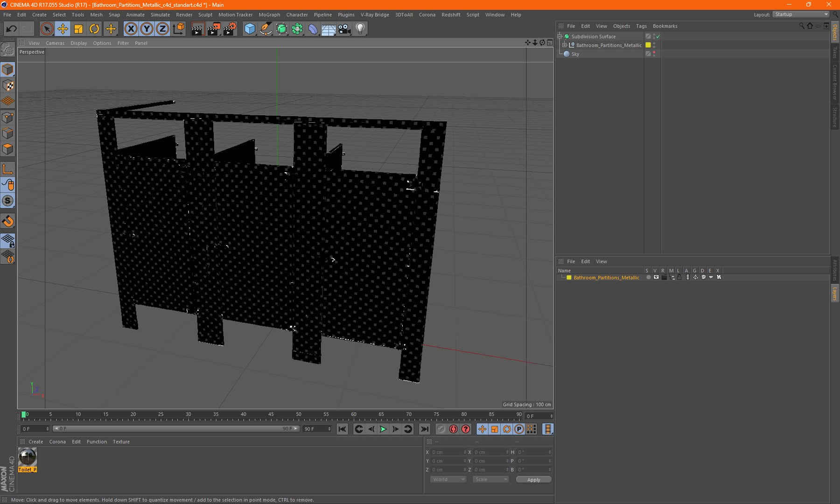The height and width of the screenshot is (504, 840).
Task: Toggle Z axis lock
Action: click(162, 29)
